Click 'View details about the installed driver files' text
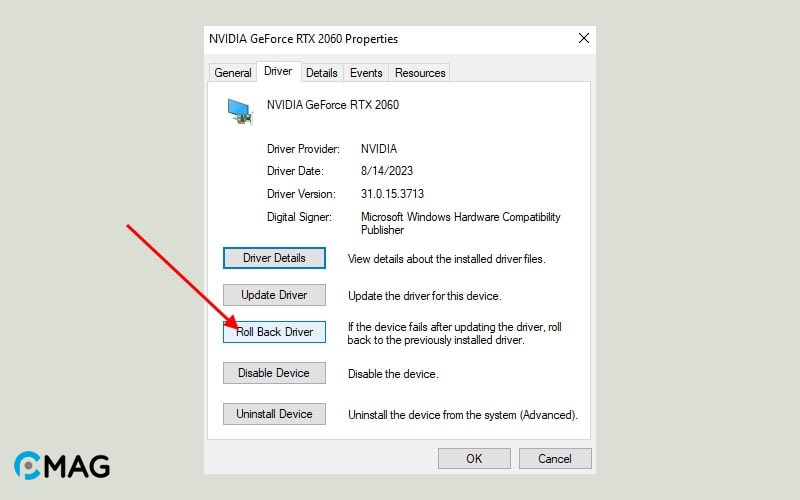Image resolution: width=800 pixels, height=500 pixels. click(446, 259)
